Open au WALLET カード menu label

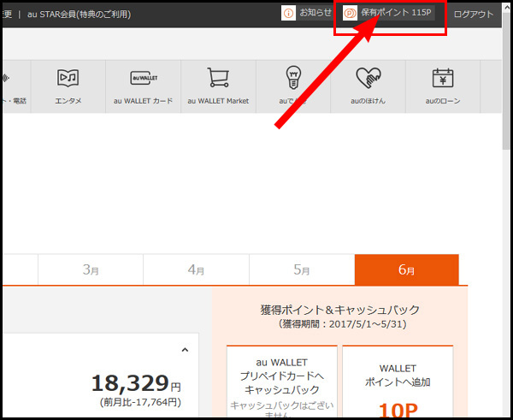(x=143, y=101)
